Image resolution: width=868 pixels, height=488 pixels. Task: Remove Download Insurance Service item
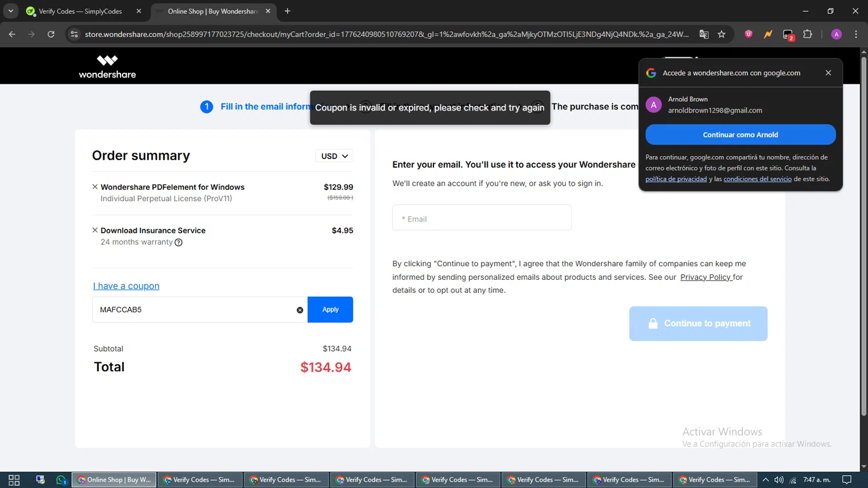click(95, 230)
